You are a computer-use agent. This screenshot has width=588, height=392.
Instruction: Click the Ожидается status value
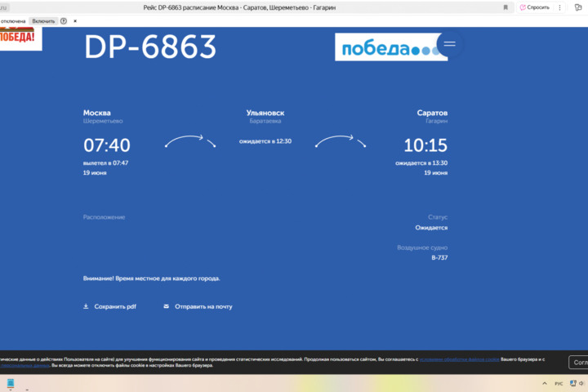(x=431, y=228)
